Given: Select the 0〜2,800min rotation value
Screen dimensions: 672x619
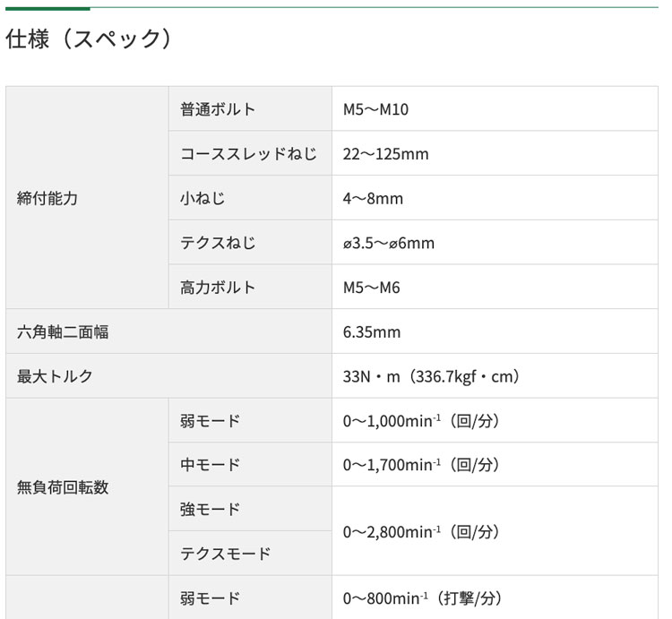Looking at the screenshot, I should point(421,532).
